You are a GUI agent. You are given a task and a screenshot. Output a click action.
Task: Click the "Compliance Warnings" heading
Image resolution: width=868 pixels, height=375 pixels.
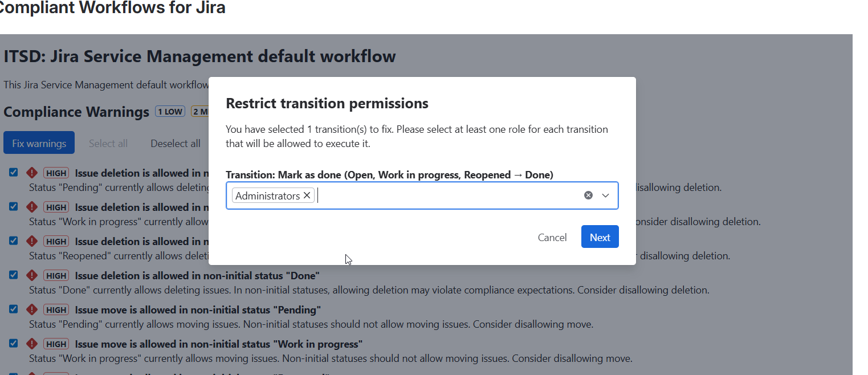76,112
